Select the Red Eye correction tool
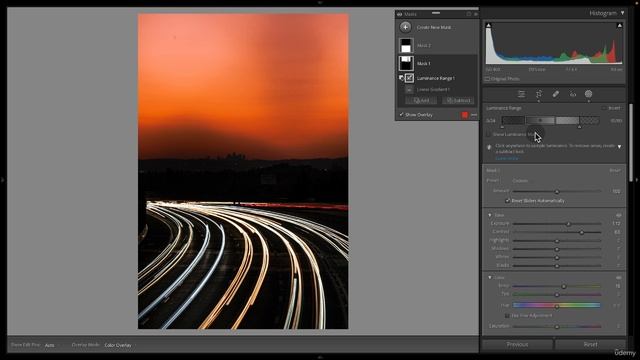Screen dimensions: 640x360 tap(573, 94)
